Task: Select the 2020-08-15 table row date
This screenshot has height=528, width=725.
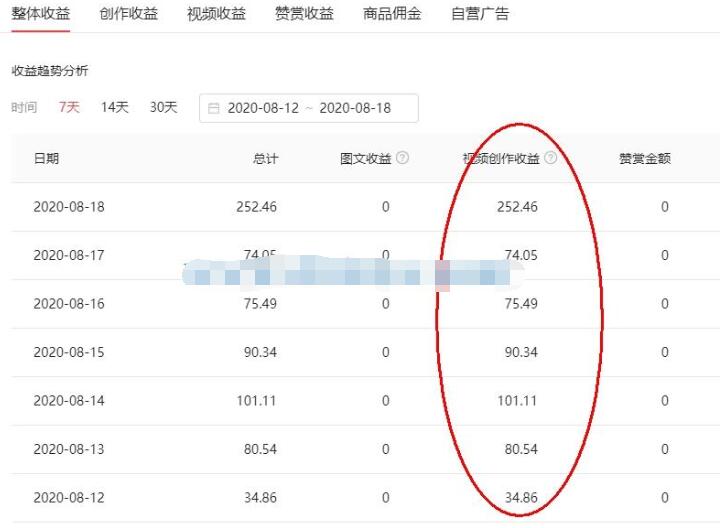Action: point(68,352)
